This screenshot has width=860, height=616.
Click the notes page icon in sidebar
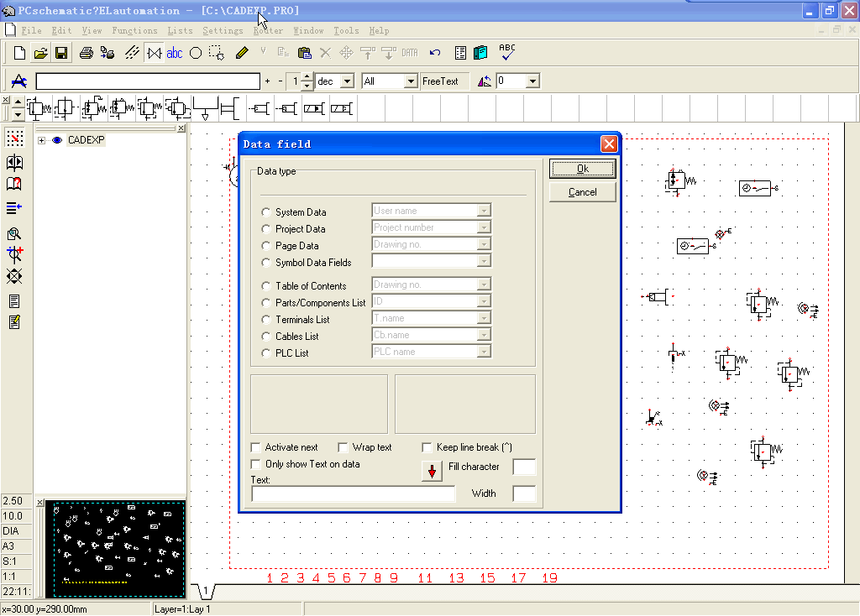[14, 321]
